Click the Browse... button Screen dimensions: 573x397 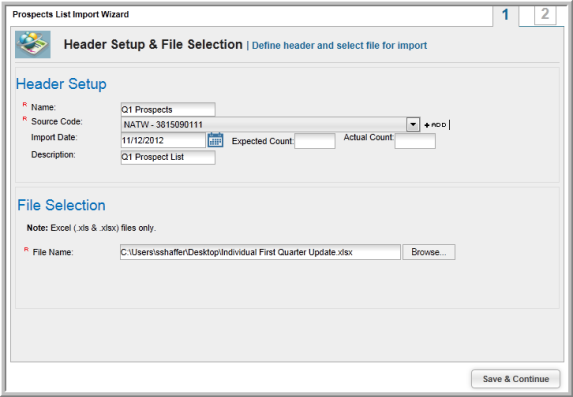coord(429,252)
